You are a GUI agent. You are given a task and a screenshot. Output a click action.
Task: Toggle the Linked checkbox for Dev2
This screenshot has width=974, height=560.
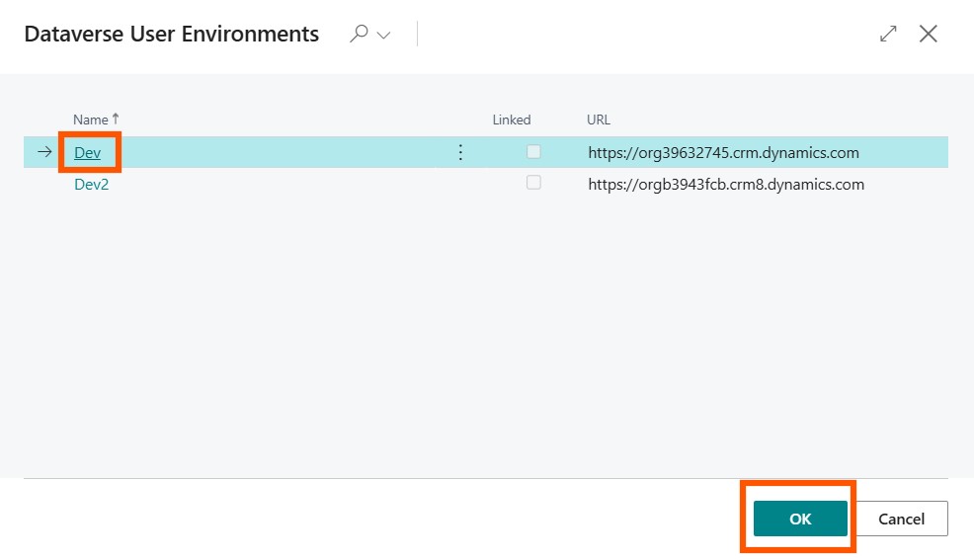click(x=533, y=183)
